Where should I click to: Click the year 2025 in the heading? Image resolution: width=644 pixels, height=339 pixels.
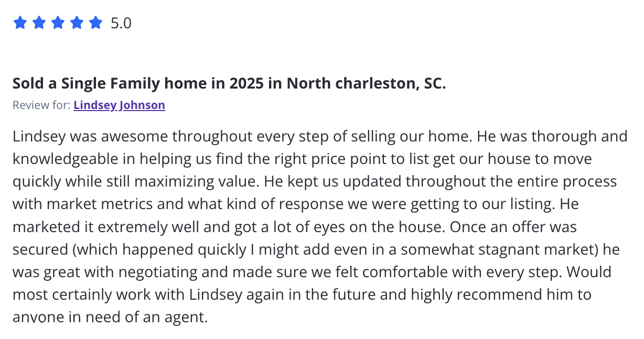[x=246, y=83]
